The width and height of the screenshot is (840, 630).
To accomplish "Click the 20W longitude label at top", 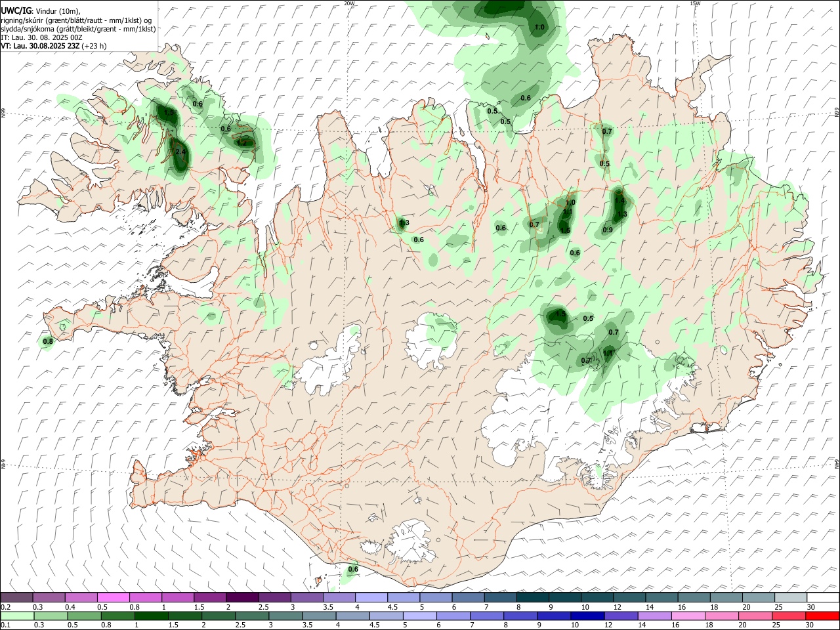I will tap(349, 3).
